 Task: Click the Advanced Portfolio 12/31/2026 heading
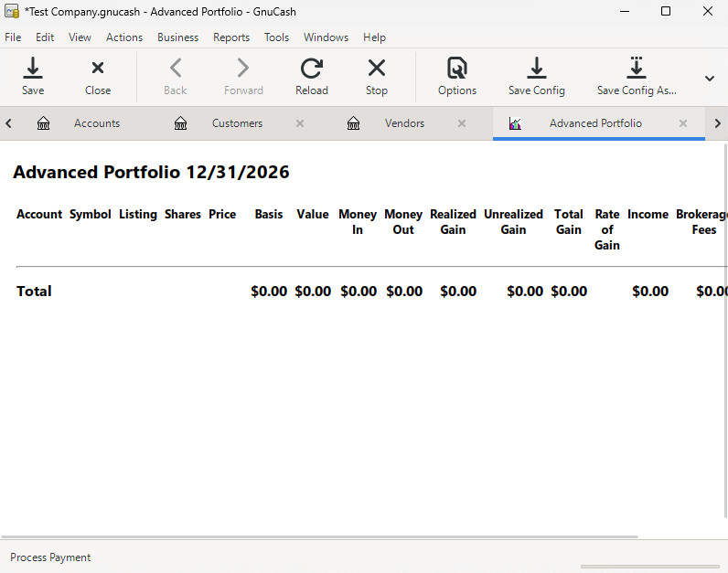[151, 172]
